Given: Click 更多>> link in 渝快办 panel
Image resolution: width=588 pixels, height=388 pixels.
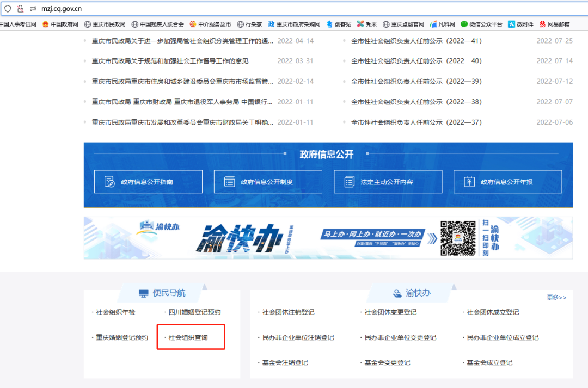Looking at the screenshot, I should [556, 297].
